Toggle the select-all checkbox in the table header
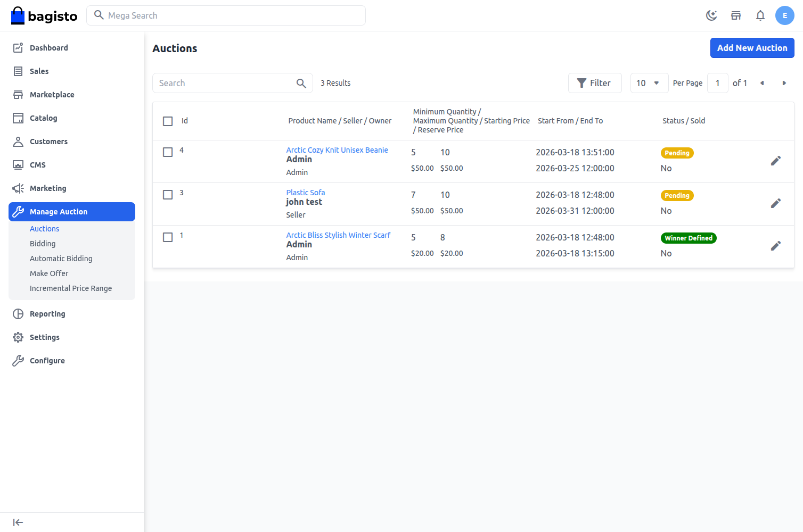The image size is (803, 532). coord(168,121)
